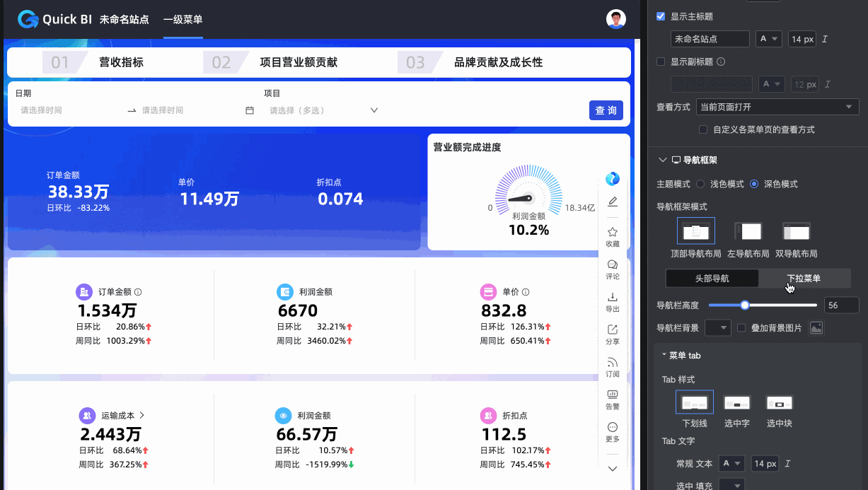The image size is (868, 490).
Task: Click the Quick BI logo
Action: 55,19
